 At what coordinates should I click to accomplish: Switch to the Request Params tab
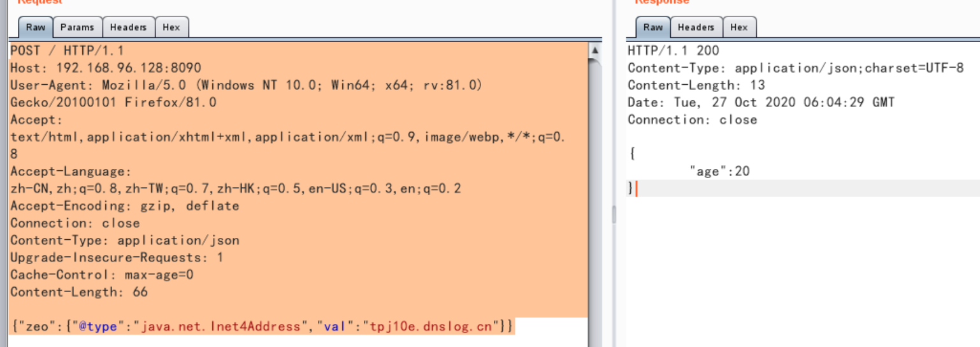pos(77,27)
